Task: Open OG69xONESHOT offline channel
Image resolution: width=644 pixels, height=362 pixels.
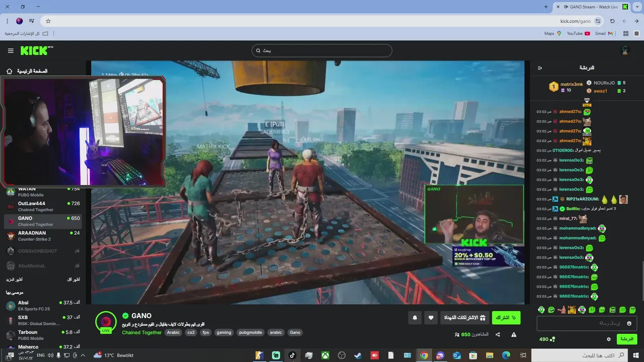Action: [x=43, y=251]
